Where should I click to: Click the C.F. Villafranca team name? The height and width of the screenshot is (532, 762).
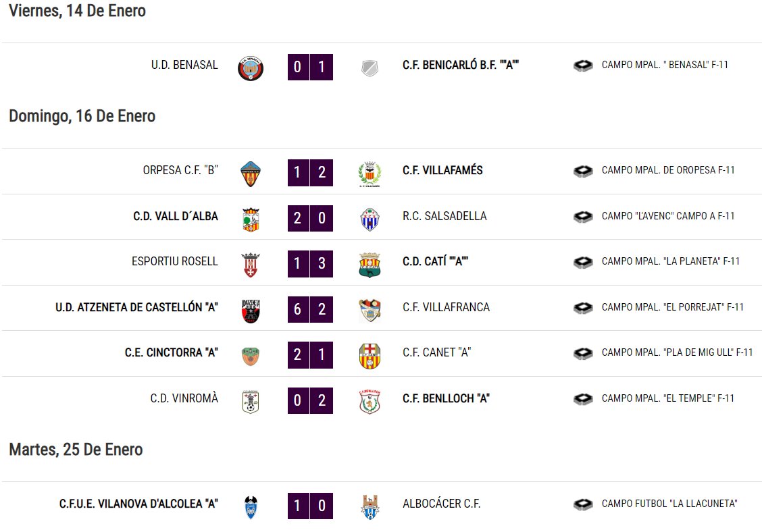pos(446,307)
